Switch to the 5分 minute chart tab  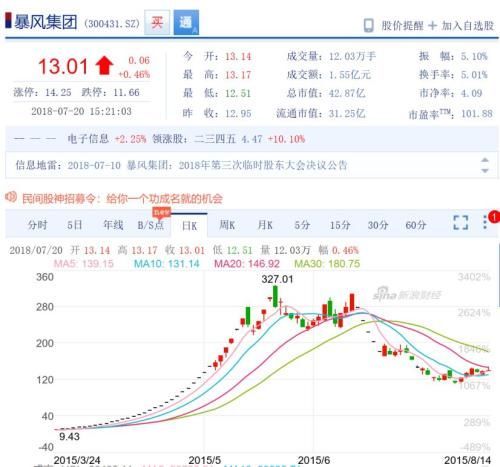pyautogui.click(x=302, y=225)
